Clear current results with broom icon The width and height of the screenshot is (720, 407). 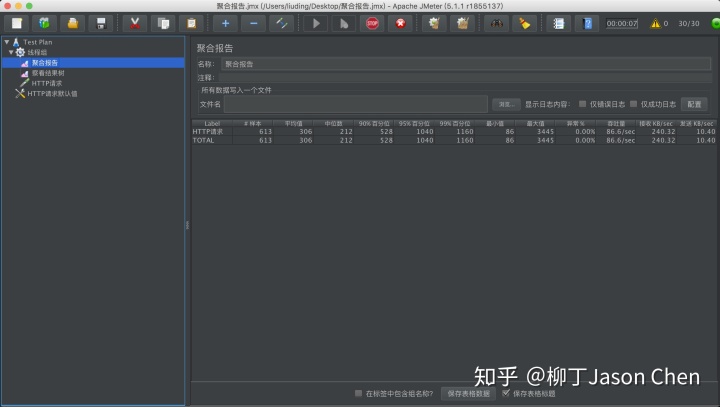(x=434, y=23)
